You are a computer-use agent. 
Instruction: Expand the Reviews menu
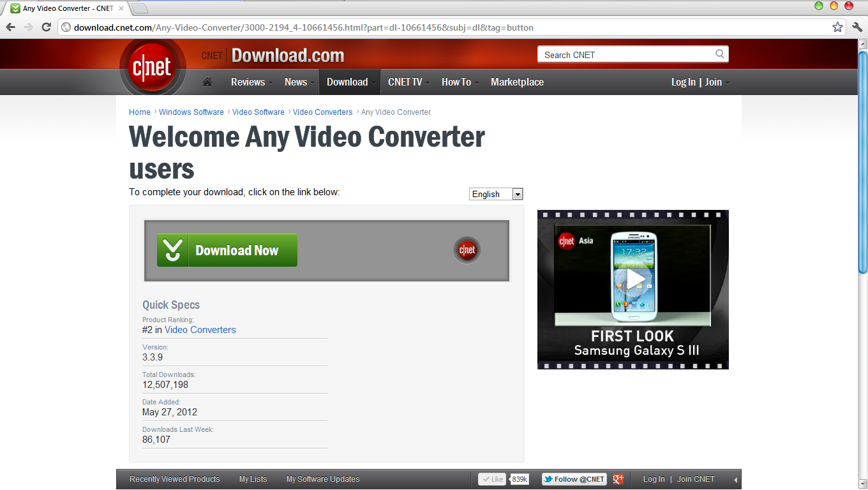click(x=251, y=82)
